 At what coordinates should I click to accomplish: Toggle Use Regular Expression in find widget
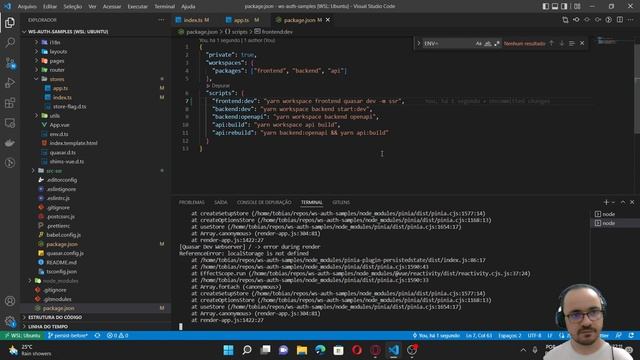[x=497, y=43]
